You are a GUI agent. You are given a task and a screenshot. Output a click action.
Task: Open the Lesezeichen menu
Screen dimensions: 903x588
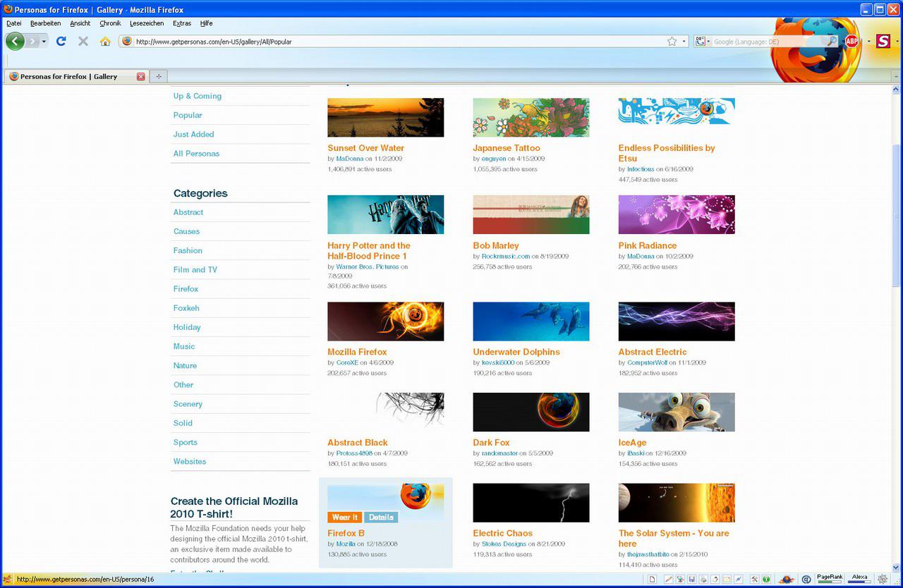click(x=147, y=23)
